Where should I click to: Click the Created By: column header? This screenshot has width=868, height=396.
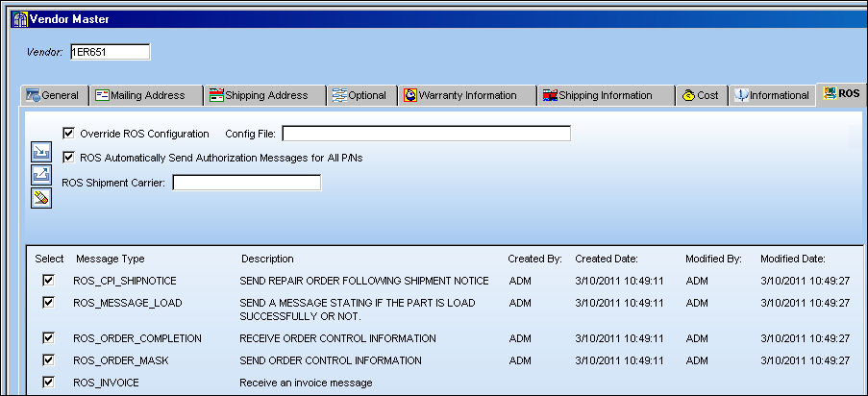[534, 259]
